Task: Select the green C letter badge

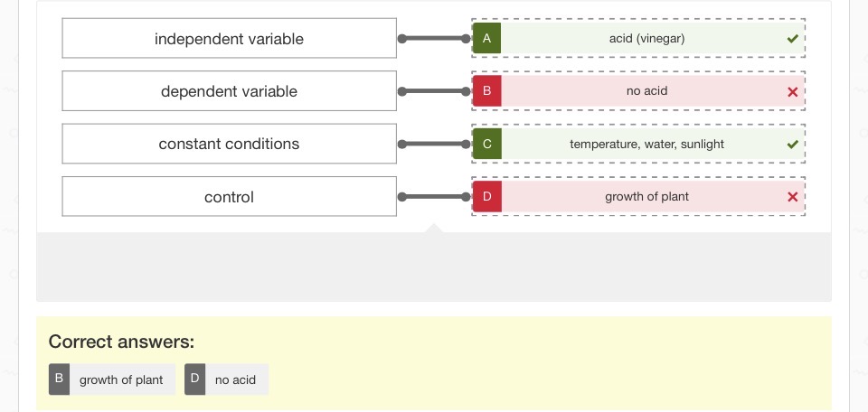Action: [x=486, y=144]
